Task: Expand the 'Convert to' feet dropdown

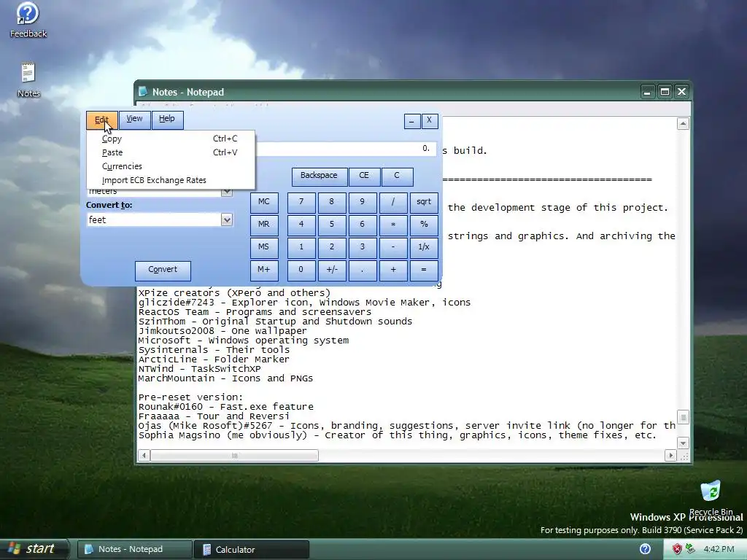Action: pyautogui.click(x=227, y=220)
